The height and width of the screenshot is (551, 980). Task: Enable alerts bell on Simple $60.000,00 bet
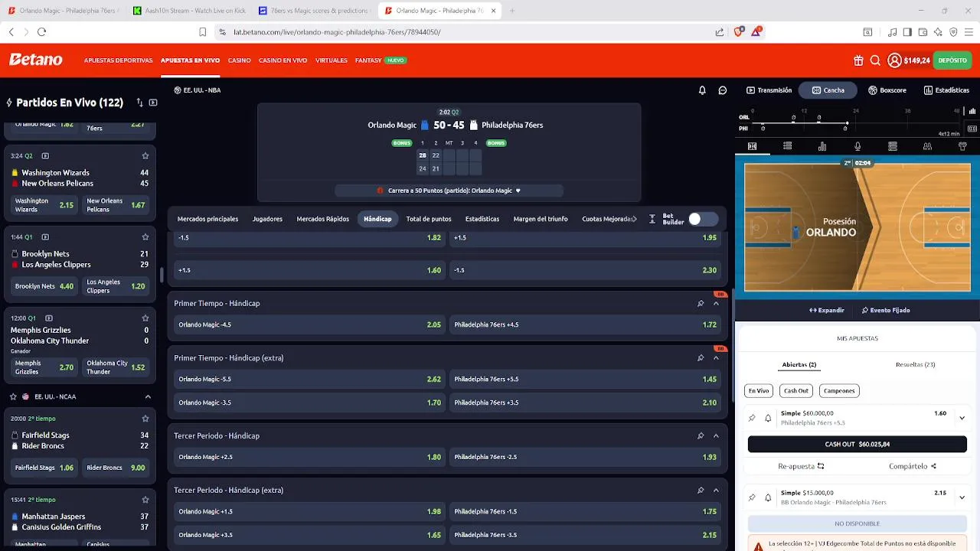pos(768,418)
